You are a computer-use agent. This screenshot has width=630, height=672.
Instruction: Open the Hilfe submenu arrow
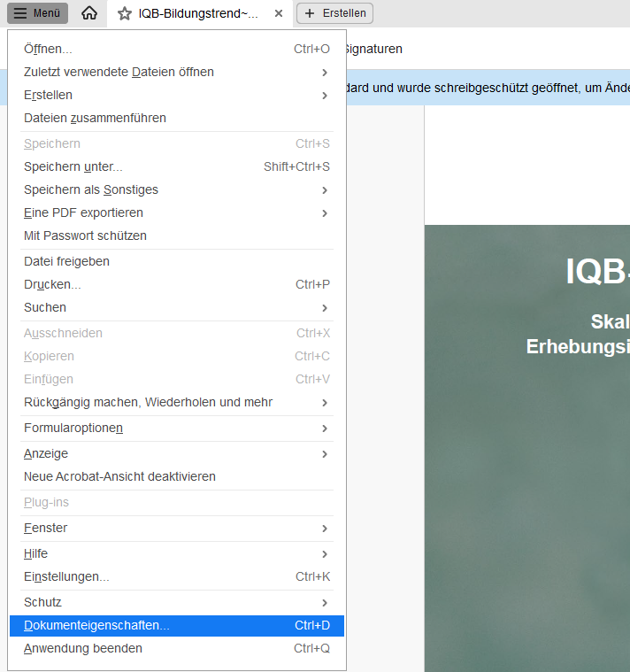(325, 553)
